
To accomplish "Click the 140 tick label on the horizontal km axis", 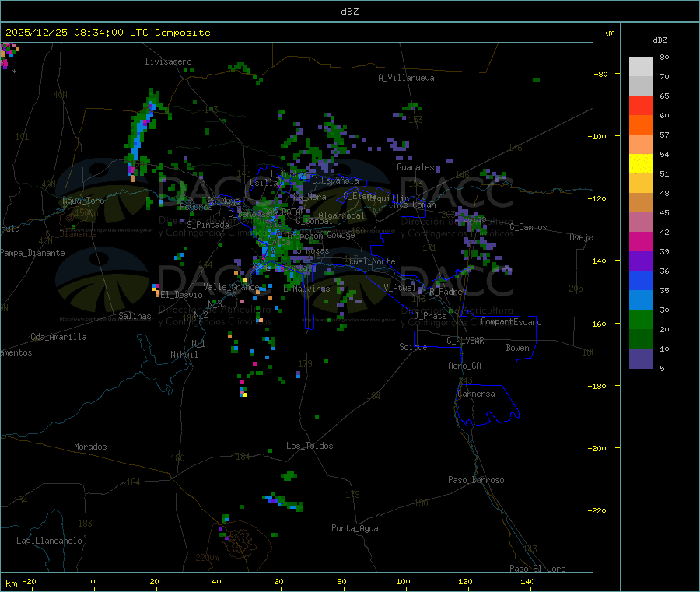I will click(x=527, y=581).
